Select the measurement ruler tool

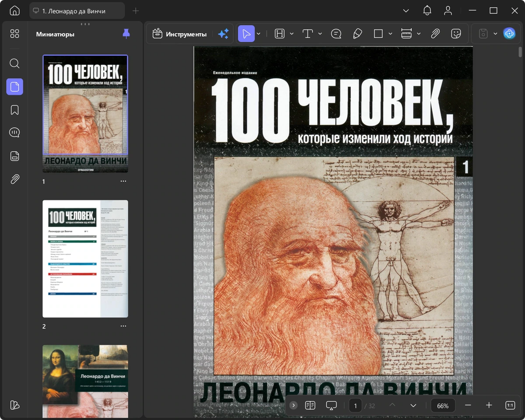tap(406, 34)
